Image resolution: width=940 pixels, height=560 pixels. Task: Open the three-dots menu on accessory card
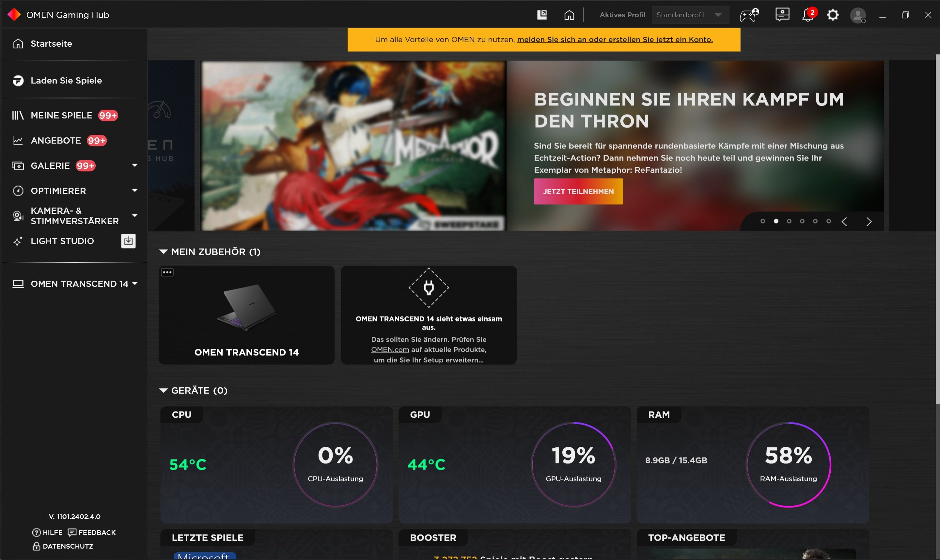(x=167, y=272)
